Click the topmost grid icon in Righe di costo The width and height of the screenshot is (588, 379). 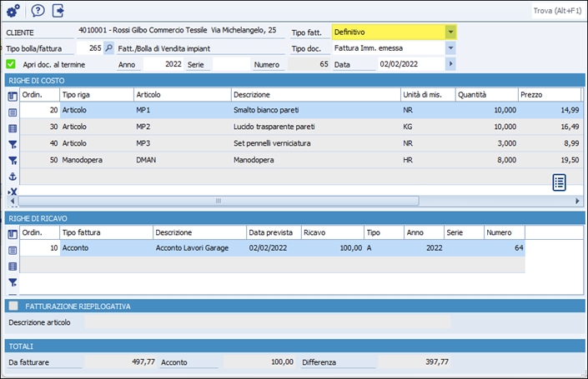tap(13, 97)
